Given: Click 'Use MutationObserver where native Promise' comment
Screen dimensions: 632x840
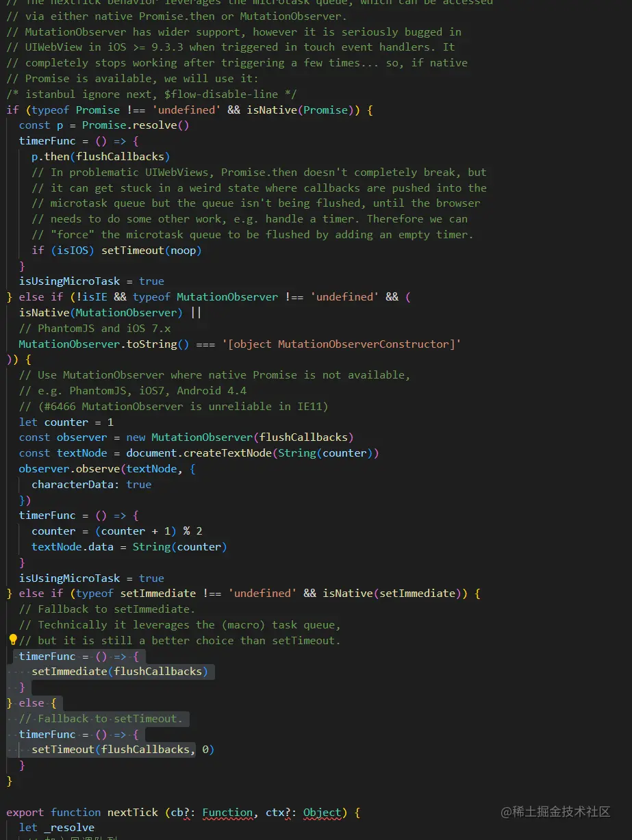Looking at the screenshot, I should pyautogui.click(x=215, y=375).
